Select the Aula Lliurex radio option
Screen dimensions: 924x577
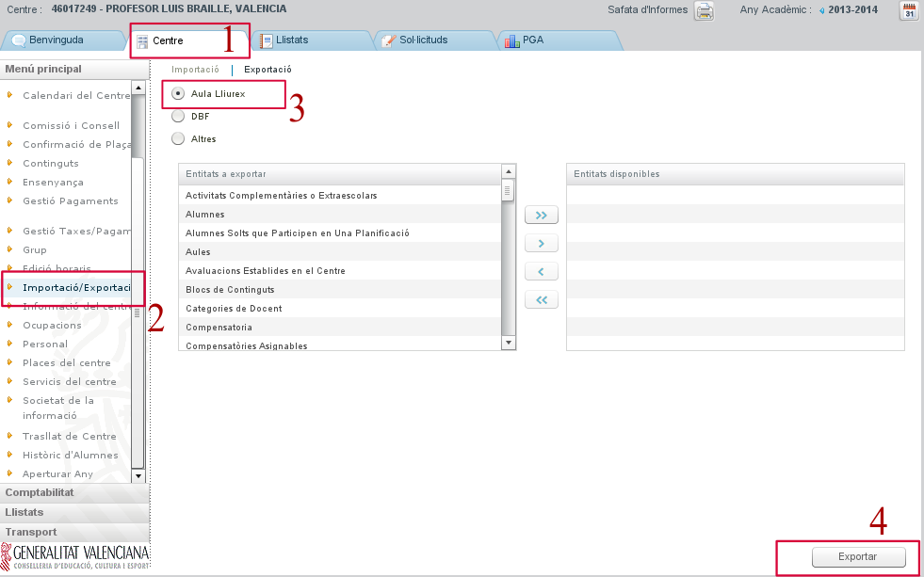click(x=178, y=94)
